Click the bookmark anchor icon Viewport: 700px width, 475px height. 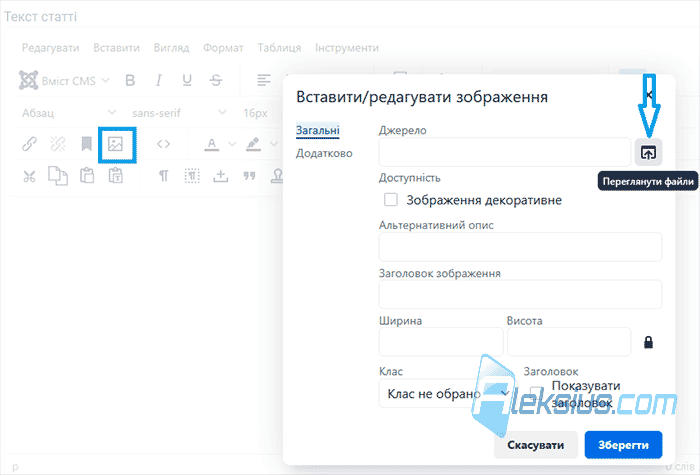86,144
